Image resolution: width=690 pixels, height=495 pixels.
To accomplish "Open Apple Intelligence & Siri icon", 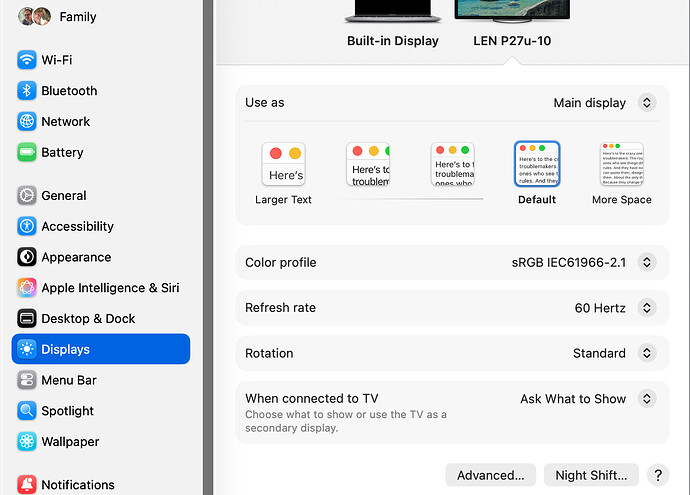I will coord(27,288).
